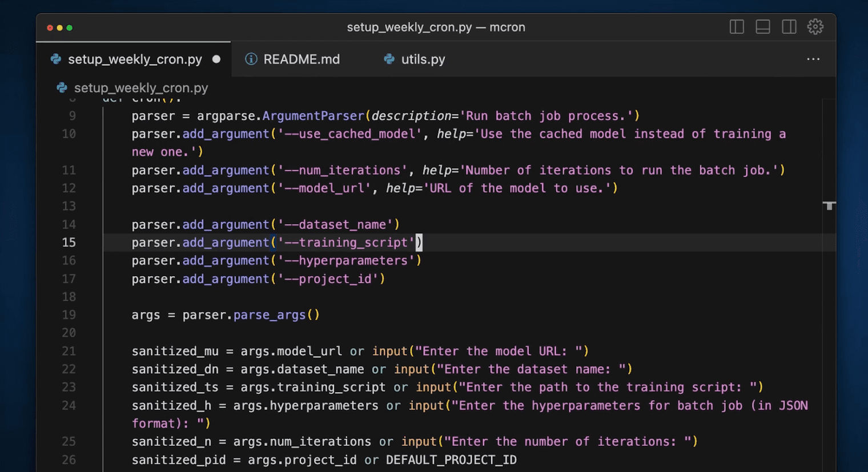Click '--training_script' string on line 15
The image size is (868, 472).
click(x=346, y=243)
